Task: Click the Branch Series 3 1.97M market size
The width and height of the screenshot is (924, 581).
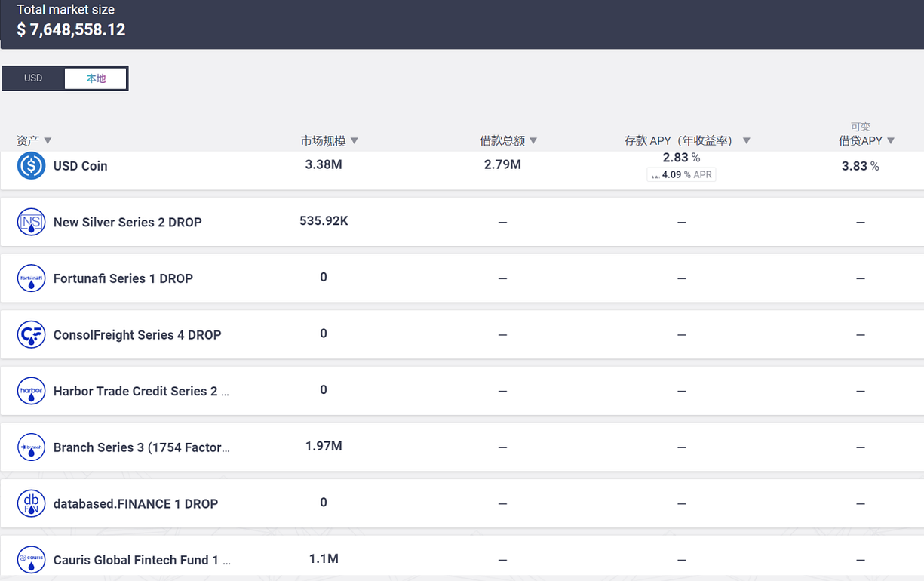Action: [x=324, y=447]
